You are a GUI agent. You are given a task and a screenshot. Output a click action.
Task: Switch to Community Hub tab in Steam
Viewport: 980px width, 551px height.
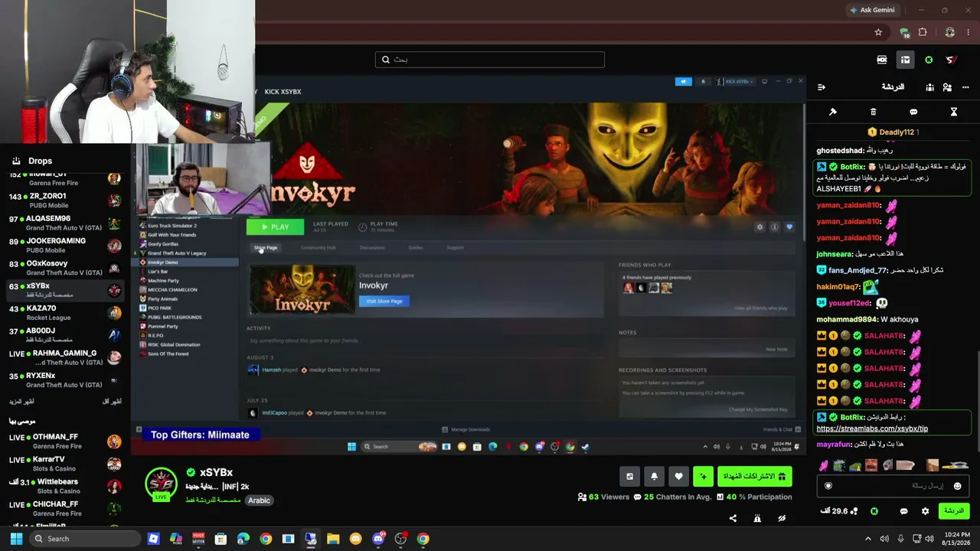pos(318,247)
